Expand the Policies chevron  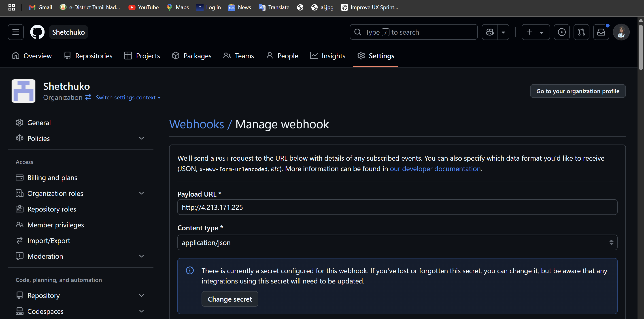(142, 138)
